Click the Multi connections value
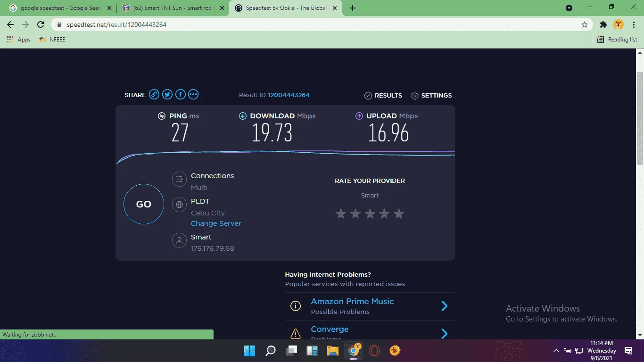The image size is (644, 362). point(199,188)
